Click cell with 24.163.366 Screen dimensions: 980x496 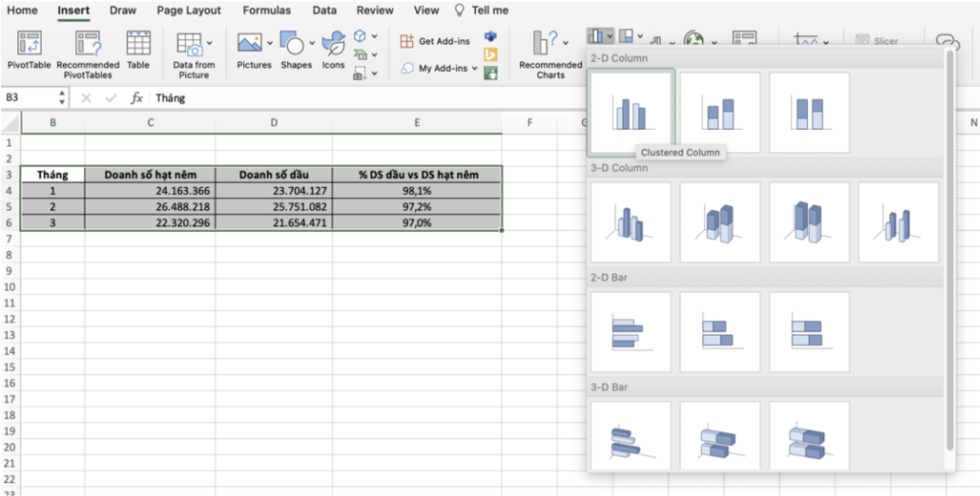[150, 191]
